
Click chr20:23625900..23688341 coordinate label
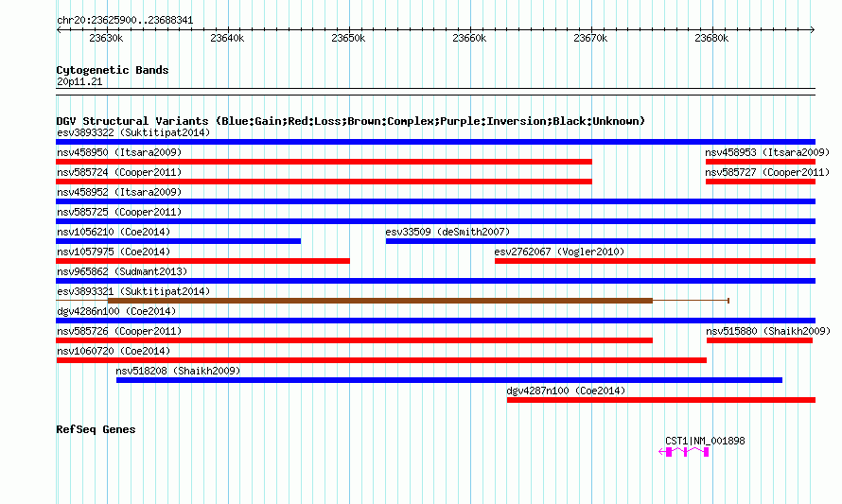point(125,21)
